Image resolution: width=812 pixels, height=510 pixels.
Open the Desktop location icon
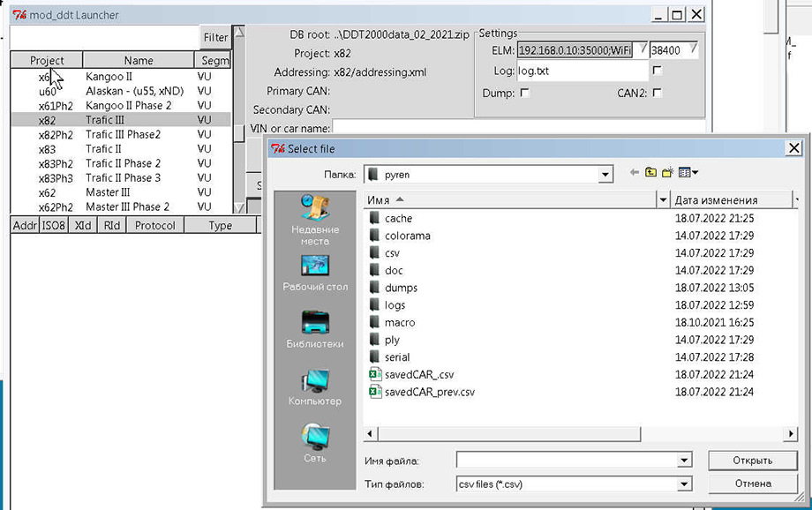pos(314,268)
